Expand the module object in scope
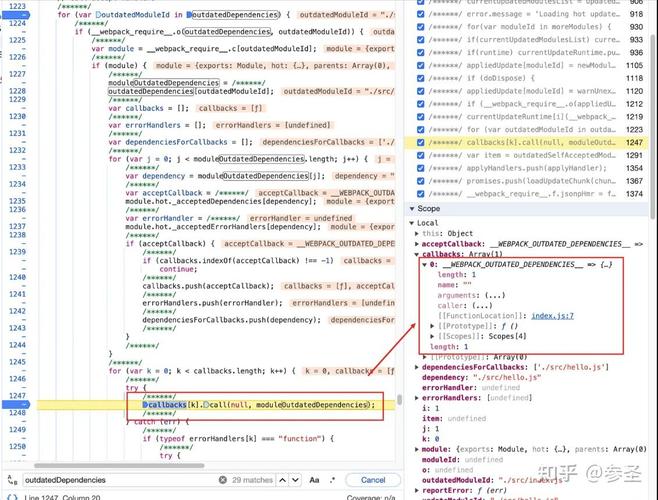The width and height of the screenshot is (658, 500). tap(417, 449)
